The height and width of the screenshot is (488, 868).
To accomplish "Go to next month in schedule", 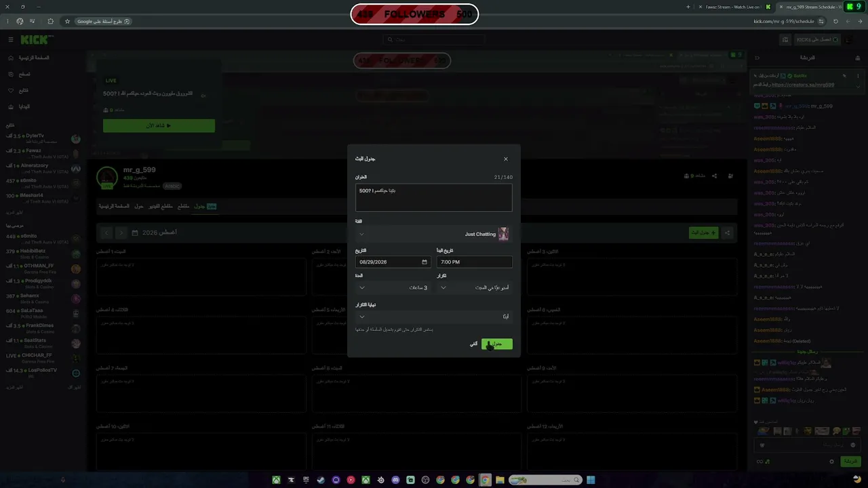I will tap(121, 233).
